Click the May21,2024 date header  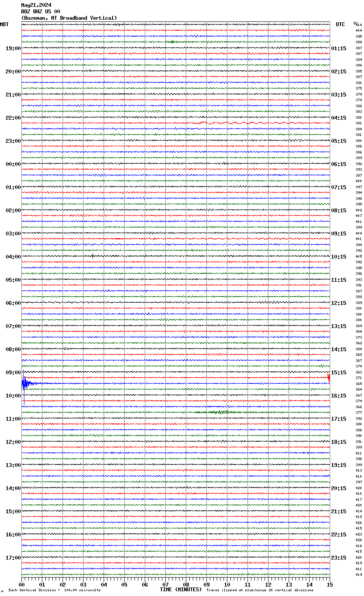[36, 6]
